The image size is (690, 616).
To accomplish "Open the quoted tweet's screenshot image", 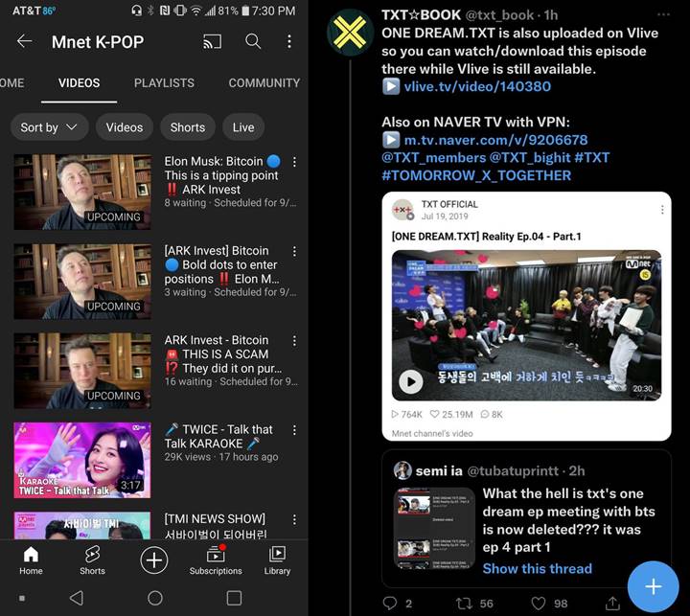I will coord(434,528).
